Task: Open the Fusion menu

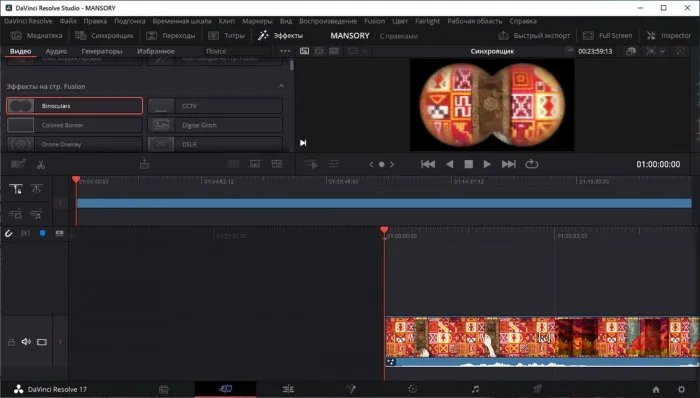Action: tap(374, 21)
